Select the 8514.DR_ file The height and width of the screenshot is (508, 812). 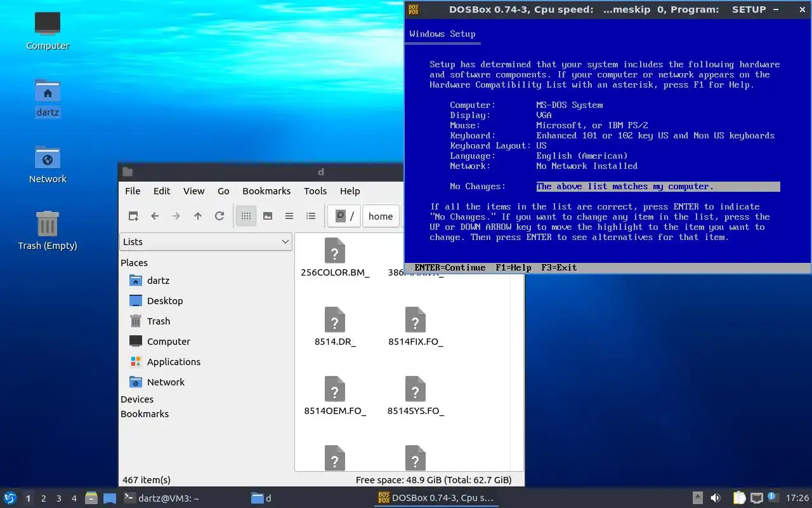coord(335,327)
